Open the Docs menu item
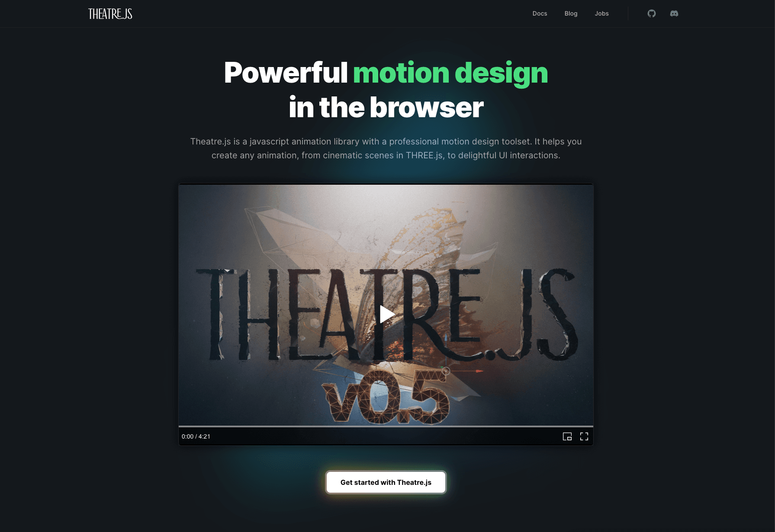The width and height of the screenshot is (775, 532). (540, 13)
